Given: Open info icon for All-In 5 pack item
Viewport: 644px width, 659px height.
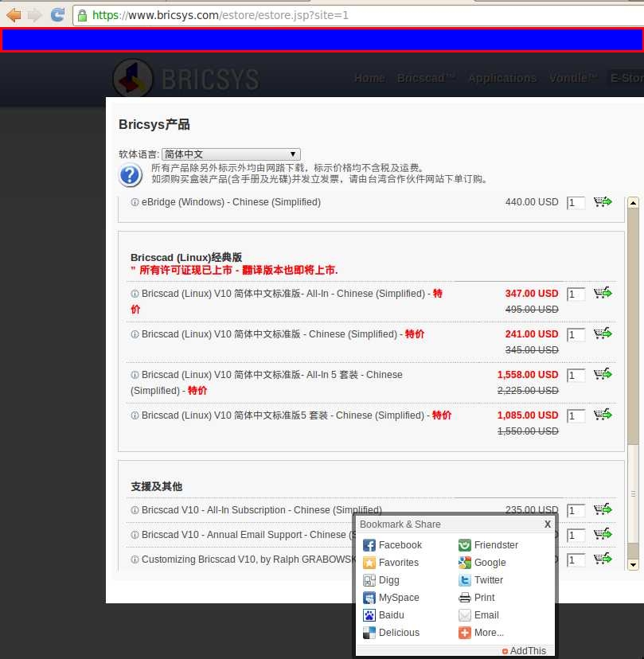Looking at the screenshot, I should point(135,375).
